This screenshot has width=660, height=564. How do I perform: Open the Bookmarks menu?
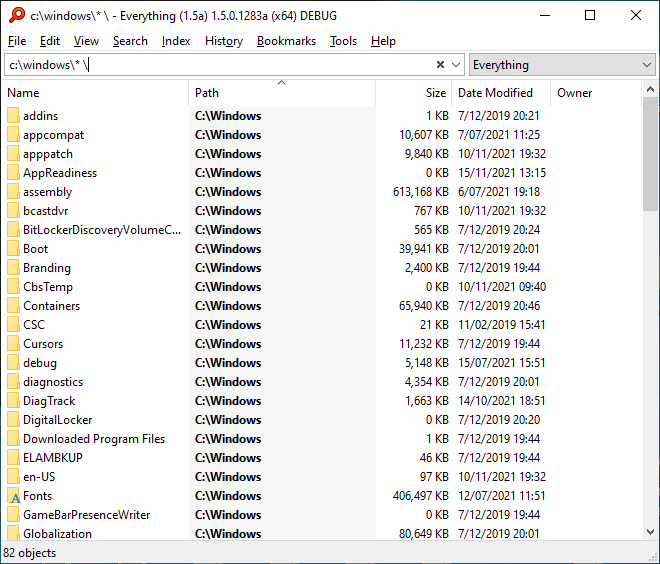pyautogui.click(x=286, y=41)
